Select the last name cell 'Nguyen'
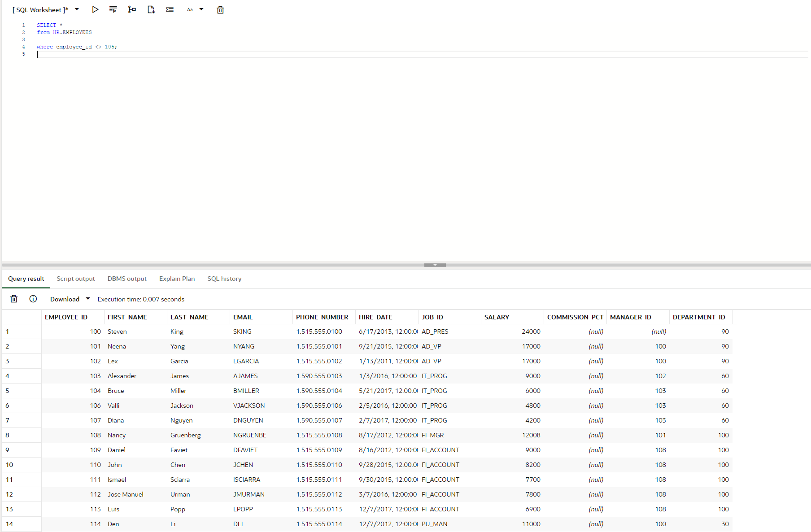 coord(198,420)
